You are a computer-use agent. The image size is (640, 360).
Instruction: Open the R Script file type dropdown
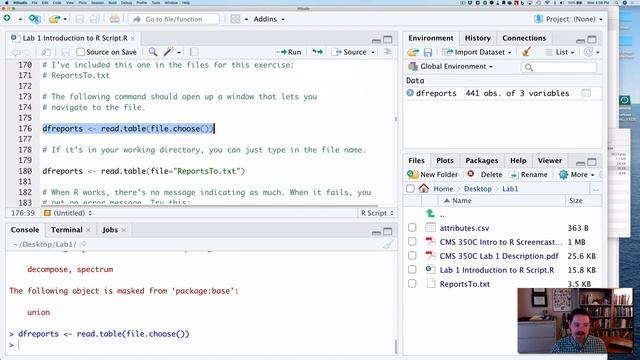pyautogui.click(x=377, y=213)
